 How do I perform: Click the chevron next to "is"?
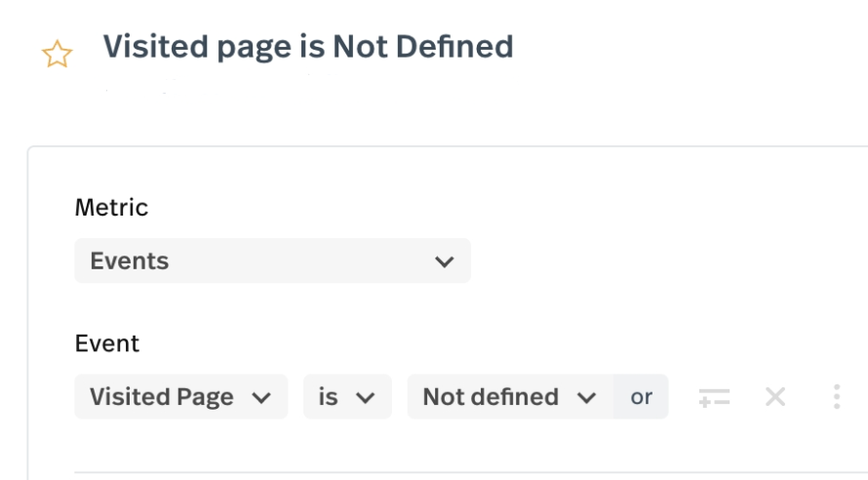pyautogui.click(x=366, y=398)
